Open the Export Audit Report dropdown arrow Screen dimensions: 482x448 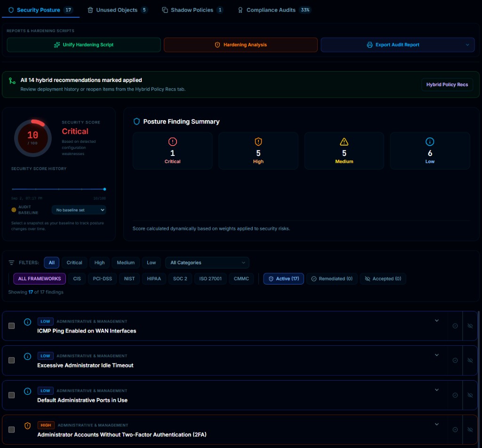click(x=467, y=45)
